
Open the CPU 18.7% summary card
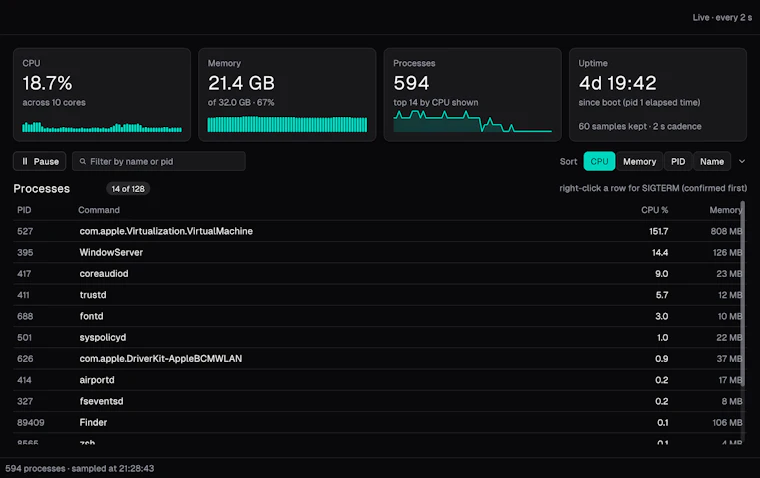coord(102,95)
